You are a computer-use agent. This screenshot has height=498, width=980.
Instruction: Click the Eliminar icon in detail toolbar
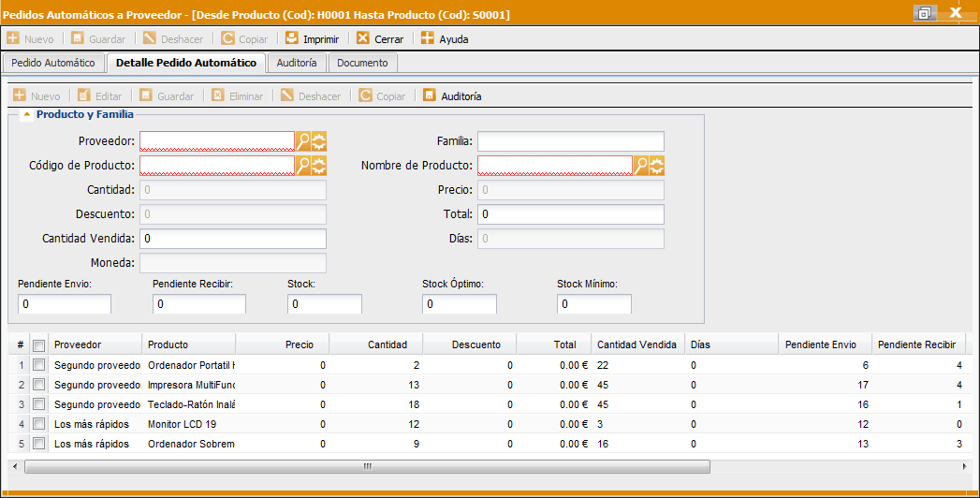217,95
